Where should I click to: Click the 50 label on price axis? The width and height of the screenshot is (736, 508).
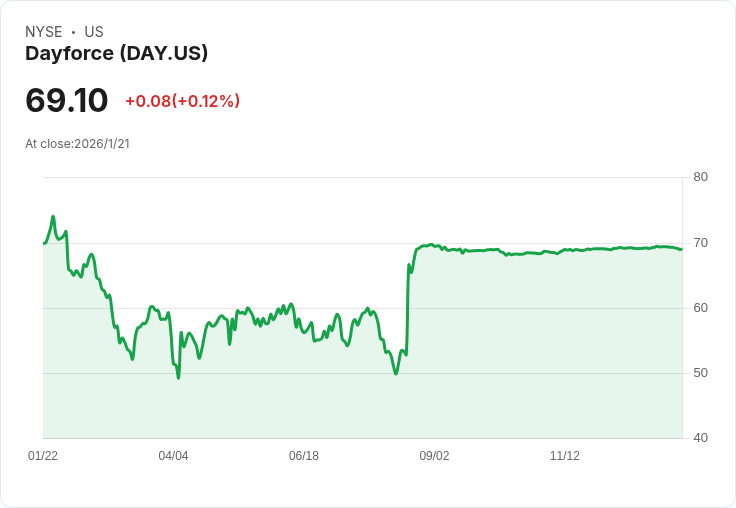(x=701, y=373)
